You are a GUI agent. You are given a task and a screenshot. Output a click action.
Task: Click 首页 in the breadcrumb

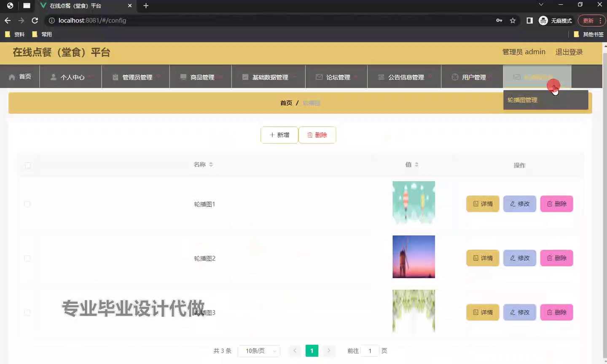coord(286,103)
